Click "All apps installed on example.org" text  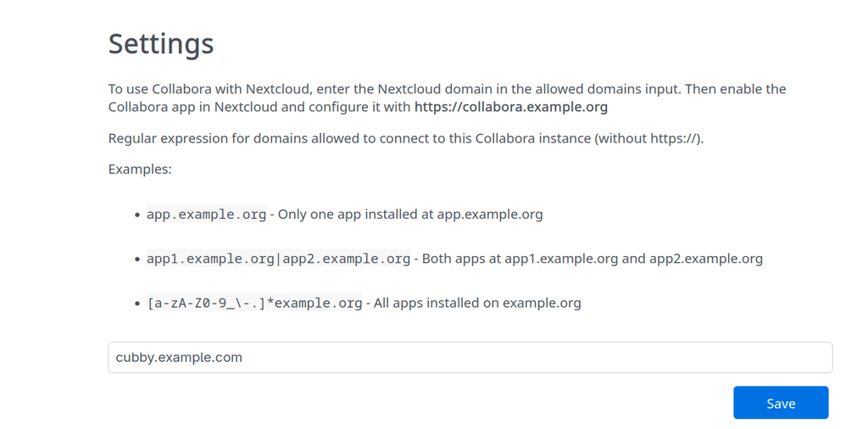(x=476, y=303)
